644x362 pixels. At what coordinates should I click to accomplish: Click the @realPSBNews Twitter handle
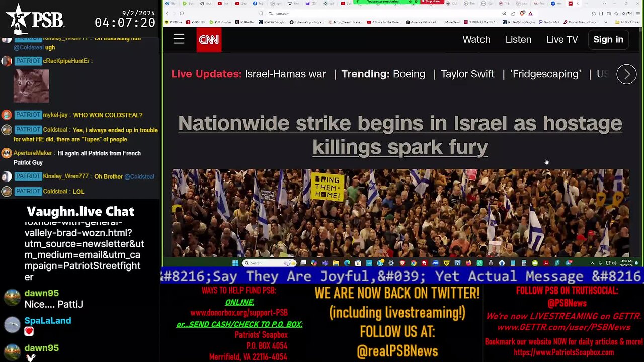(397, 351)
